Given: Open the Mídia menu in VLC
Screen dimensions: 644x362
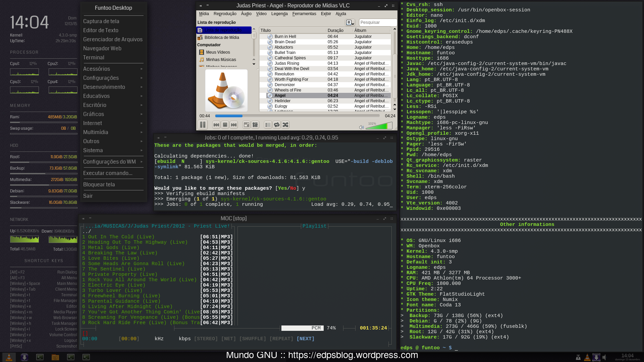Looking at the screenshot, I should [x=204, y=14].
